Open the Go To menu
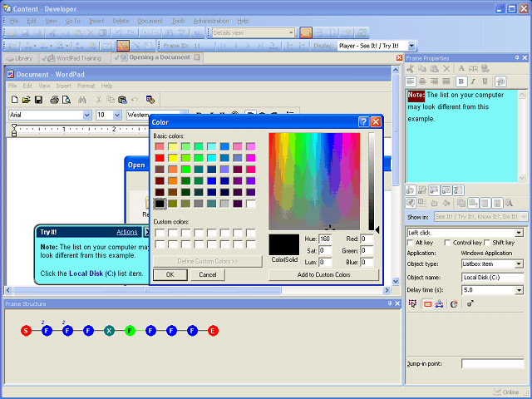The width and height of the screenshot is (532, 399). [72, 21]
